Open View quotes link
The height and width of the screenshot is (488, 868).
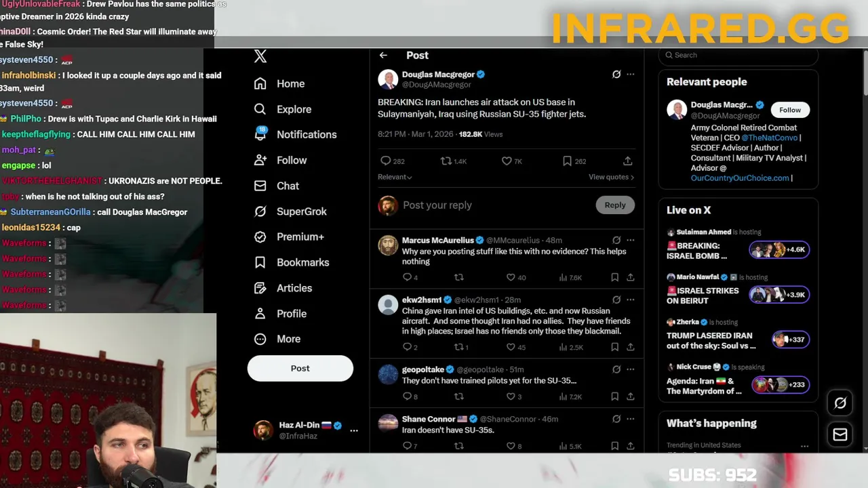tap(611, 177)
